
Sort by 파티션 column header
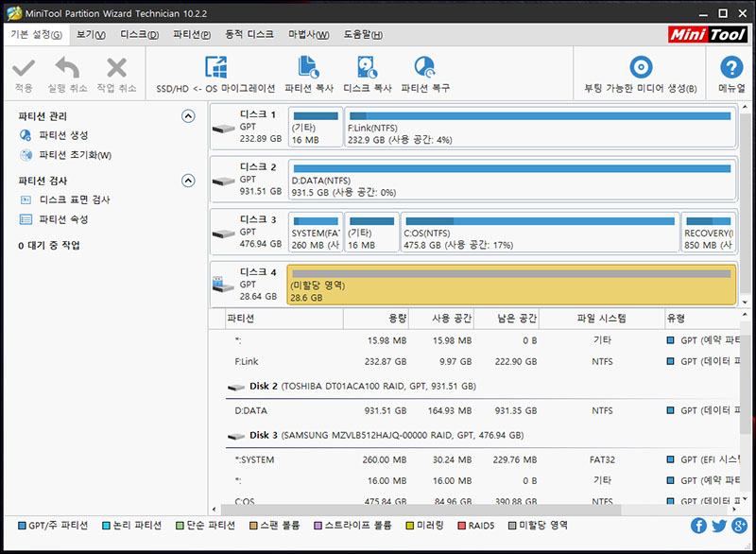click(x=284, y=319)
